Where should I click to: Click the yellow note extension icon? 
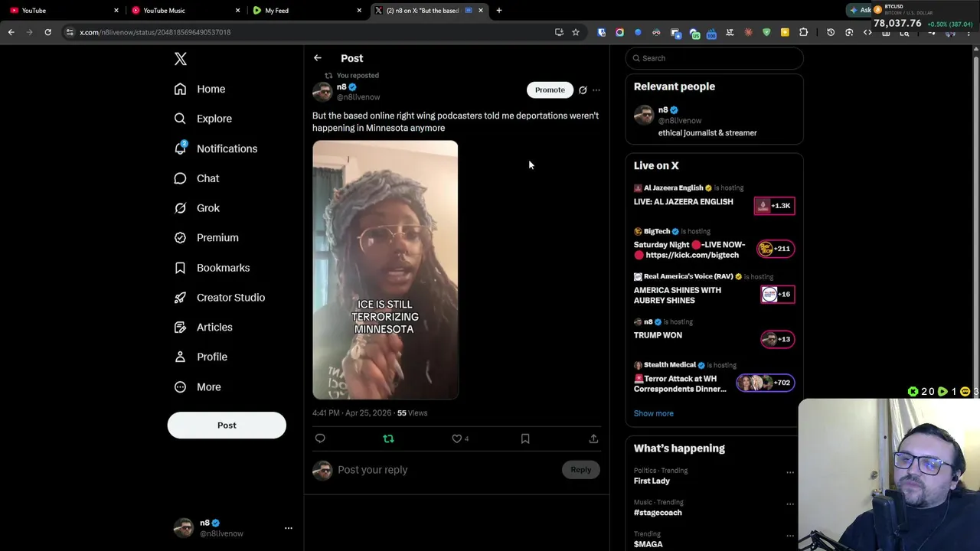[785, 32]
